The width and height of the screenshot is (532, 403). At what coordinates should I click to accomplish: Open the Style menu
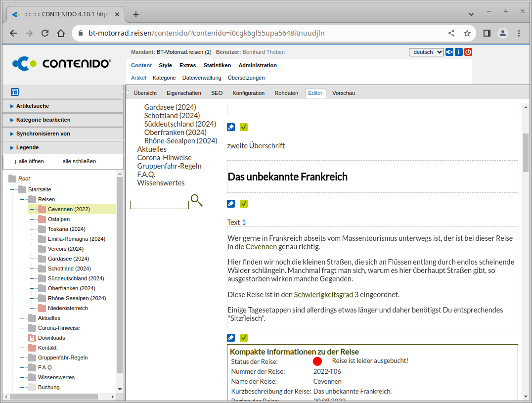165,65
